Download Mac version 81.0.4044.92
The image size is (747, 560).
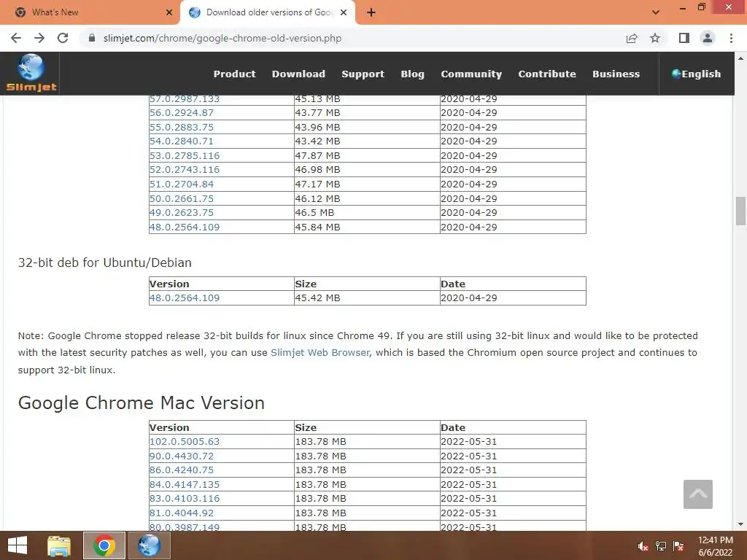tap(182, 513)
